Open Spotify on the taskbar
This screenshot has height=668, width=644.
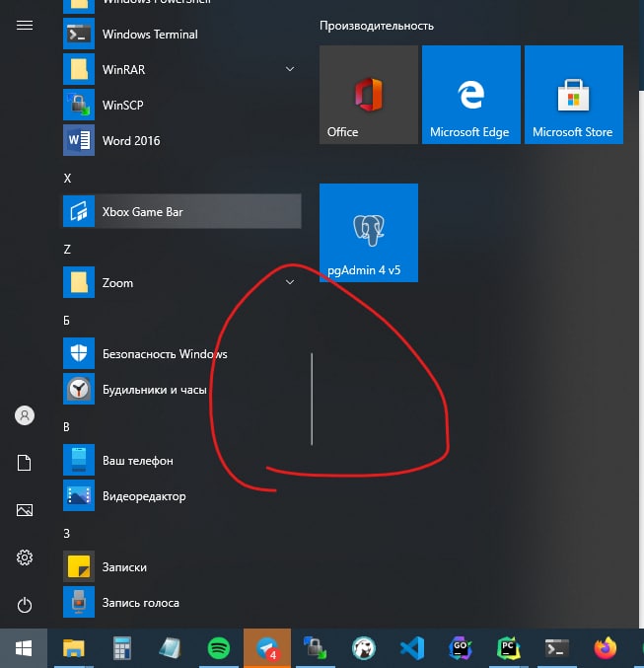219,648
